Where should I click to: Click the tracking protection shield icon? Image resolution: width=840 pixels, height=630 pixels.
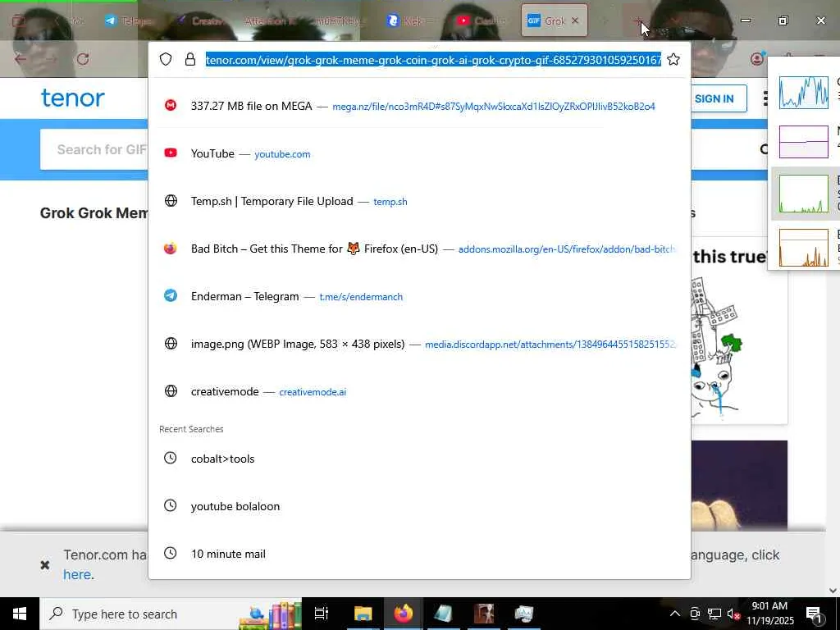[166, 59]
